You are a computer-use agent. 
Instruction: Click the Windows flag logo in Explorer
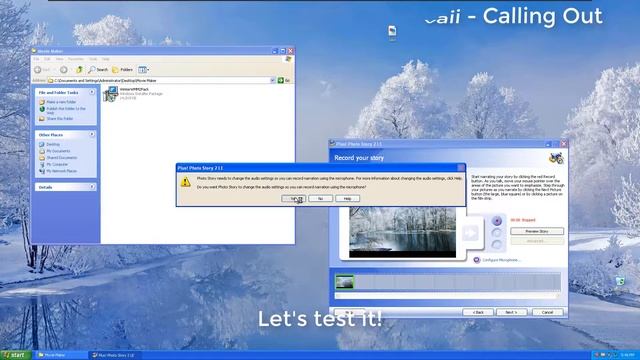point(288,60)
